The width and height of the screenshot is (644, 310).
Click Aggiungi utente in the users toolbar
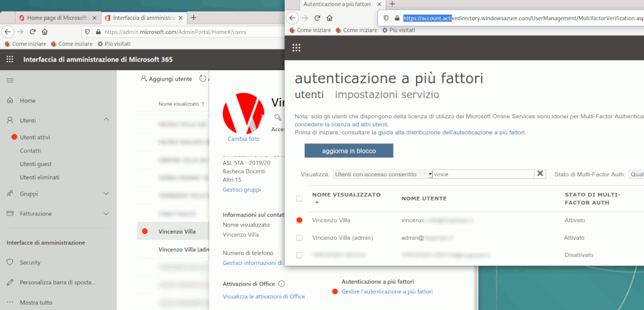point(166,78)
